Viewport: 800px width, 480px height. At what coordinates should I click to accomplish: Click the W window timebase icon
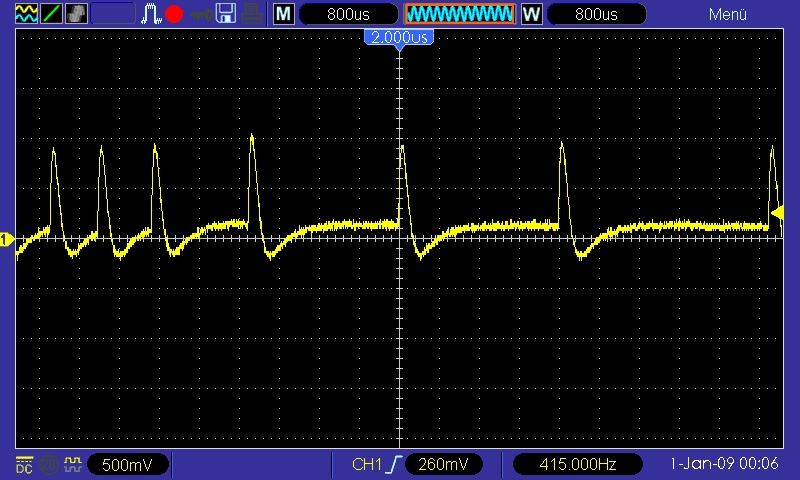pyautogui.click(x=531, y=14)
